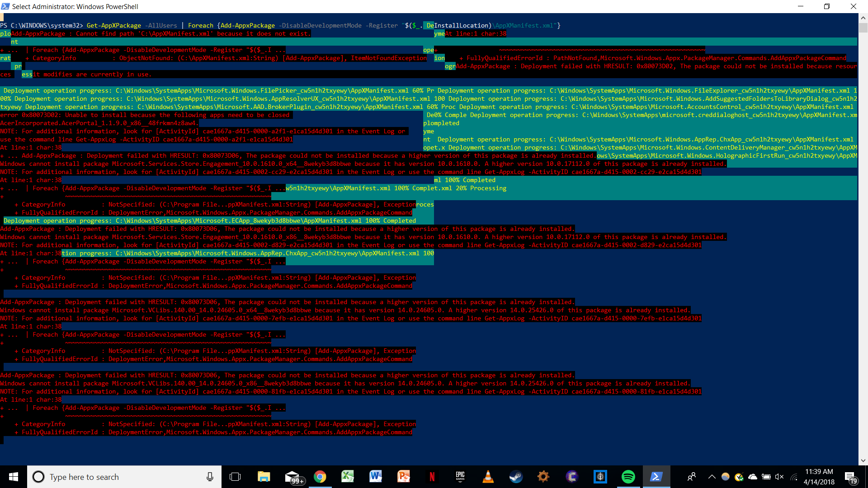
Task: Open the orange gear app icon
Action: coord(543,477)
